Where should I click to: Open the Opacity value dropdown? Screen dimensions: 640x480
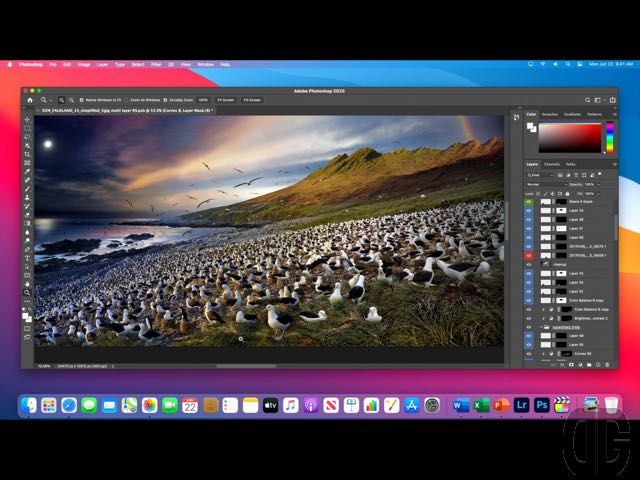pyautogui.click(x=599, y=184)
